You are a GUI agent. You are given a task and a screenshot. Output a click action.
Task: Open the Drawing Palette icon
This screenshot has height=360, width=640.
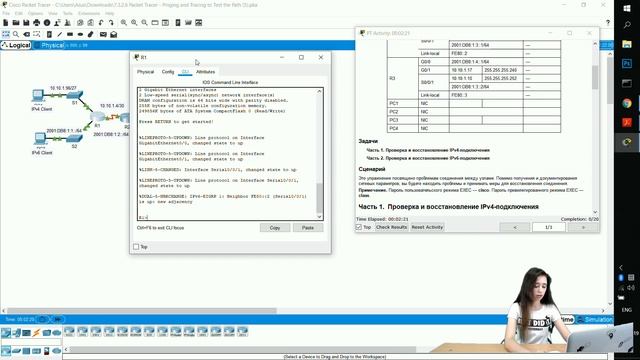click(x=155, y=23)
